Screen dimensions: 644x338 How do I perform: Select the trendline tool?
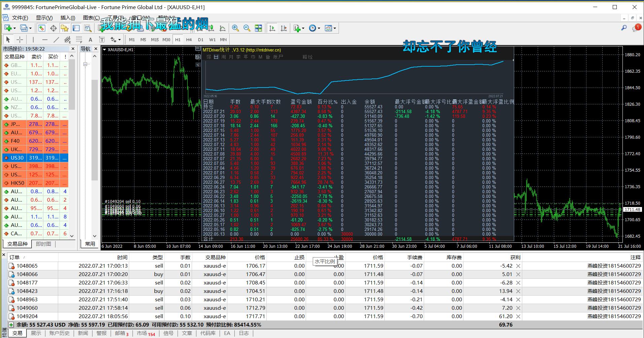click(56, 39)
